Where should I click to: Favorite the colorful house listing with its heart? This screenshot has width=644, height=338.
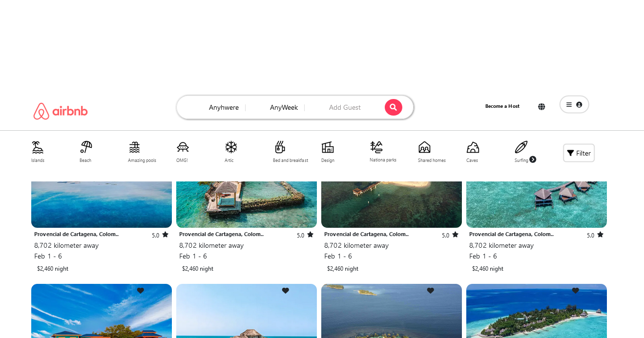click(x=141, y=291)
